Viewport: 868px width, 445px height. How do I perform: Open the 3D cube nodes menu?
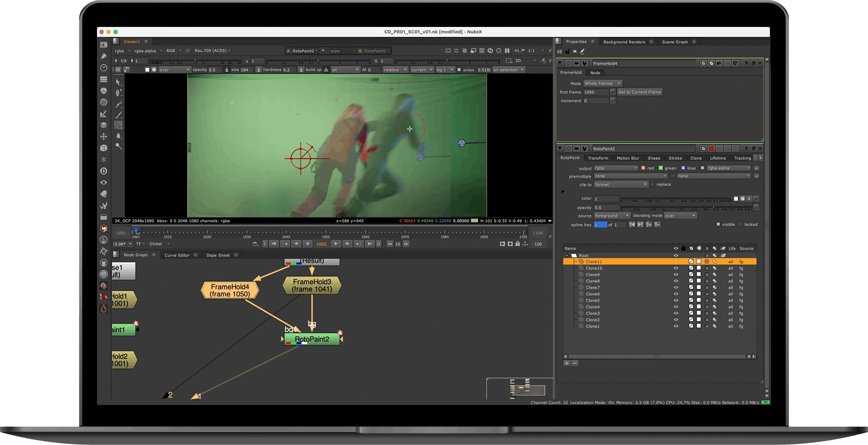(104, 148)
